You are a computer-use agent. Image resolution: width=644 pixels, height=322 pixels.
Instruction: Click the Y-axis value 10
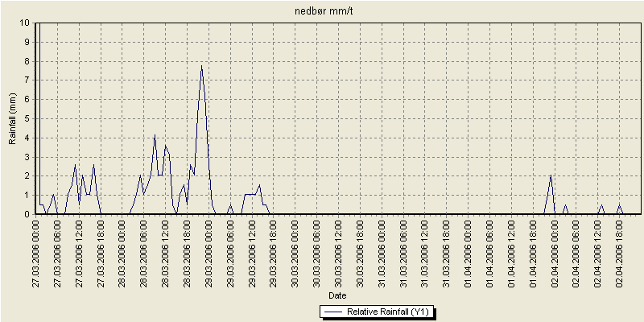coord(25,23)
